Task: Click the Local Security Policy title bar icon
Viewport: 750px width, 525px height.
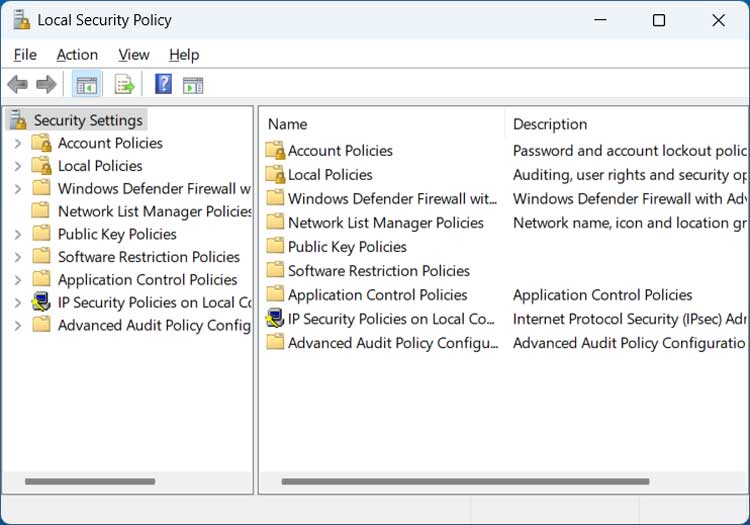Action: [x=21, y=20]
